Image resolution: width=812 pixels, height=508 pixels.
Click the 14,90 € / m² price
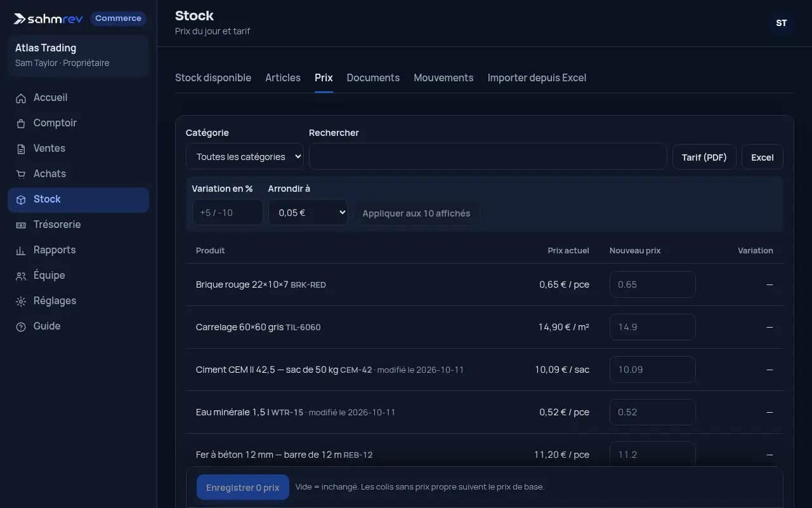click(x=564, y=327)
